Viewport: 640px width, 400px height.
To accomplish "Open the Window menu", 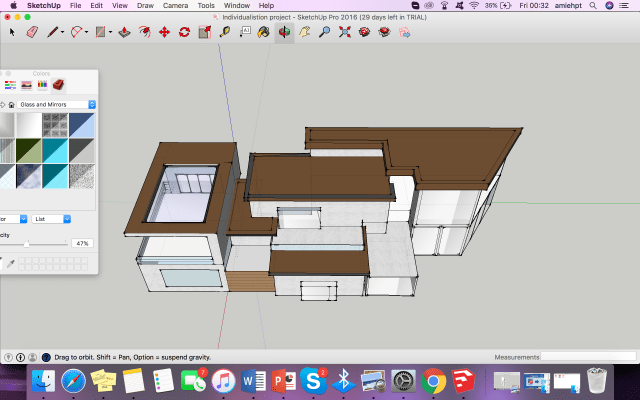I will tap(237, 6).
